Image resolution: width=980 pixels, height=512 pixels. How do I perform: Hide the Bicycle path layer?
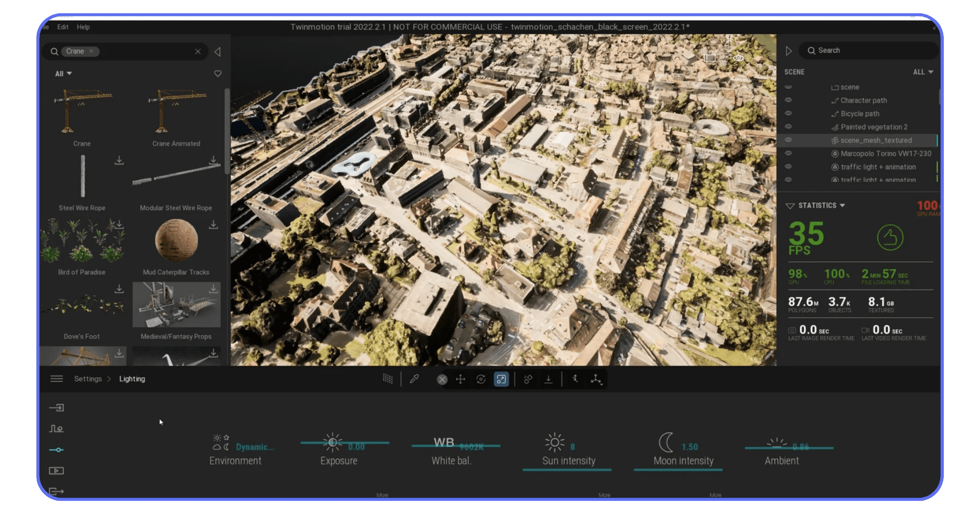click(x=789, y=113)
